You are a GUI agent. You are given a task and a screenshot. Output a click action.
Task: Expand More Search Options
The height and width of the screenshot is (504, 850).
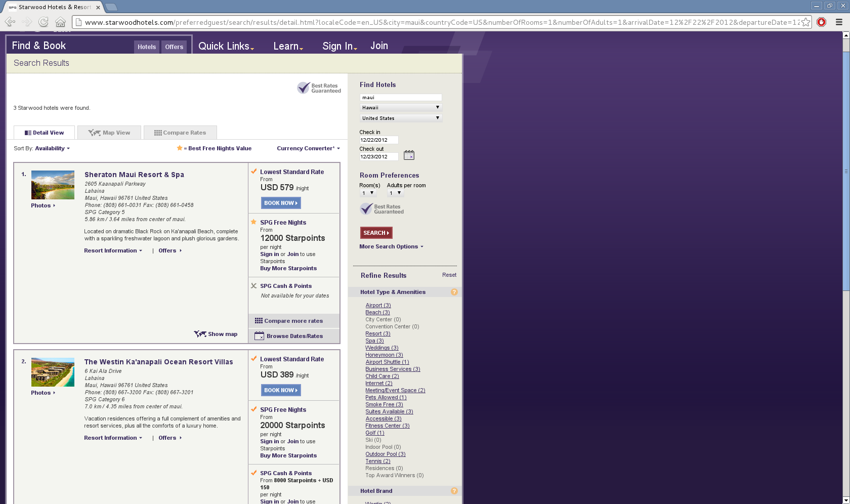tap(391, 246)
